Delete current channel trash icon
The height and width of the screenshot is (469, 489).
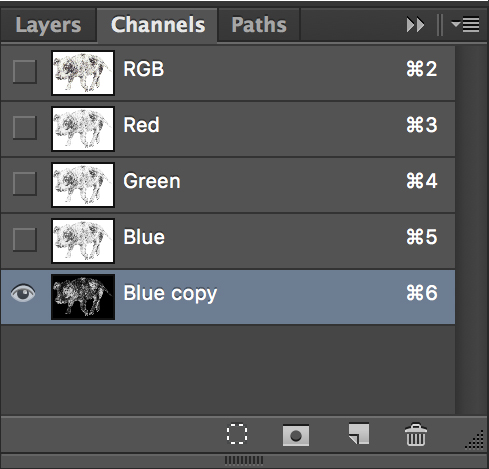click(x=416, y=434)
